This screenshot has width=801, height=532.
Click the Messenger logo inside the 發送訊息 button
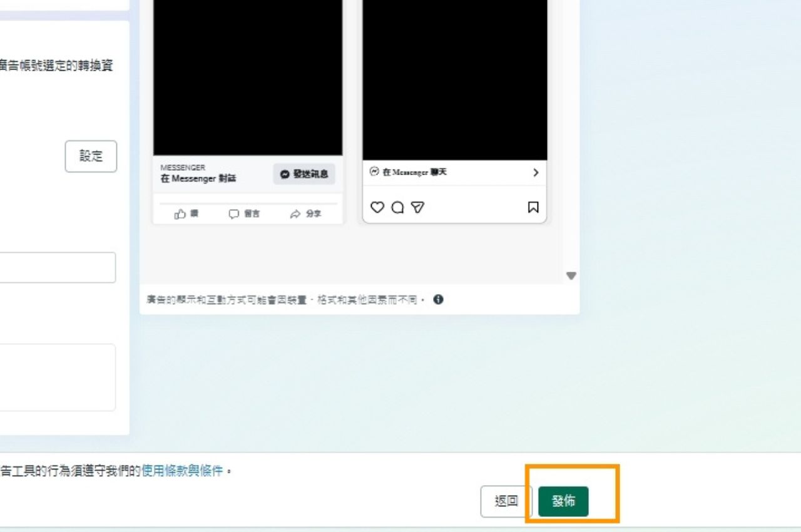tap(285, 174)
